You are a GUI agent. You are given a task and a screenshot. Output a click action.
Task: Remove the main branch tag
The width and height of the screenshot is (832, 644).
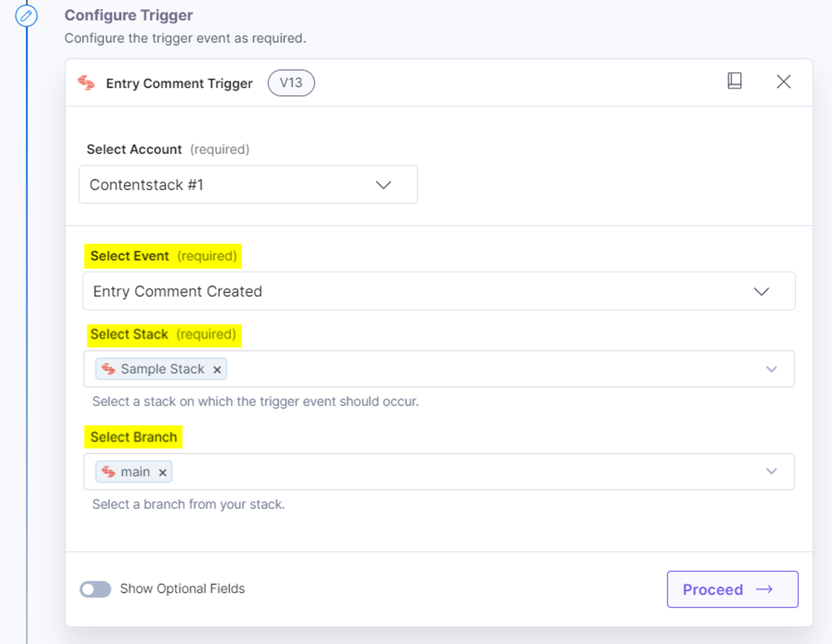pyautogui.click(x=163, y=473)
